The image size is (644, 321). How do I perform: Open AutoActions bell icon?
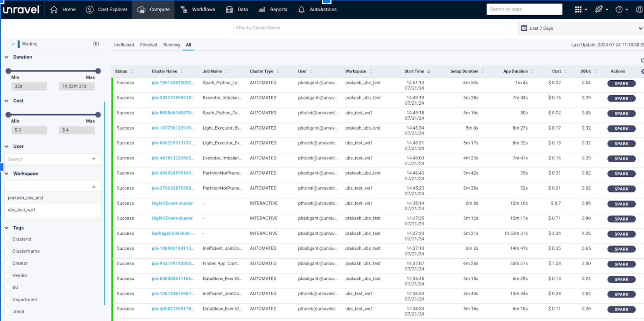pos(302,9)
